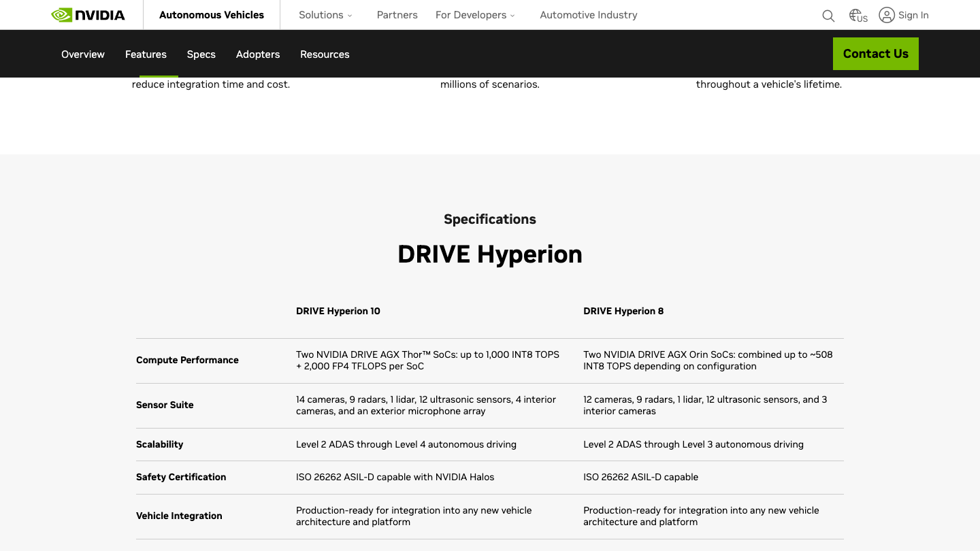Viewport: 980px width, 551px height.
Task: Click the ASIL-D with NVIDIA Halos cell
Action: click(x=395, y=477)
